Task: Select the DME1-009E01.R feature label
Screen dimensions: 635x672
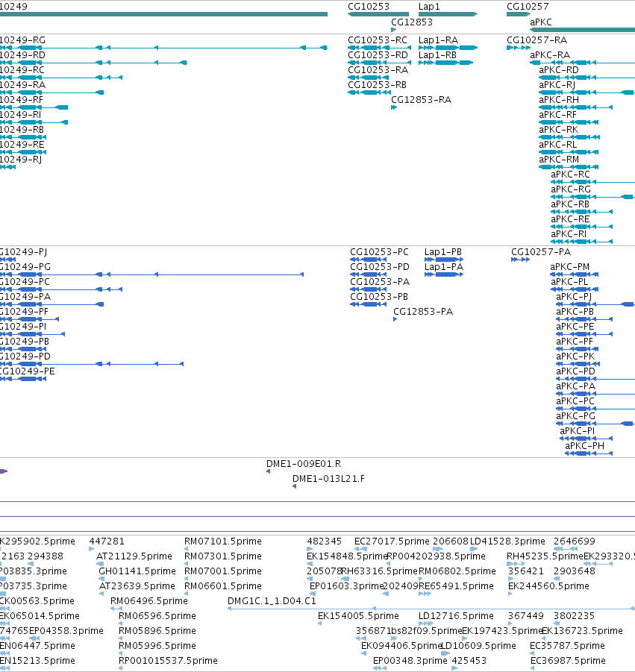Action: [x=304, y=464]
